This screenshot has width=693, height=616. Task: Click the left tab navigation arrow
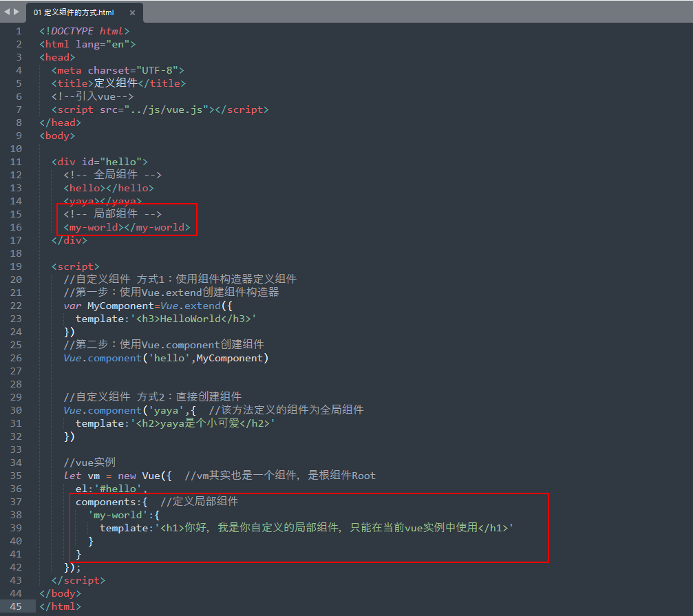click(x=7, y=12)
